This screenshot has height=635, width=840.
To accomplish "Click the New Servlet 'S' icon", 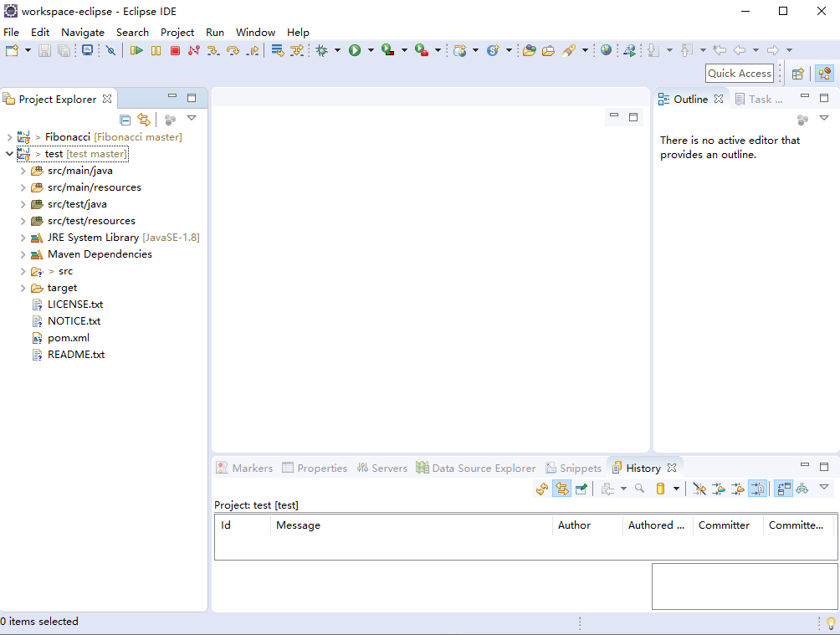I will point(493,50).
